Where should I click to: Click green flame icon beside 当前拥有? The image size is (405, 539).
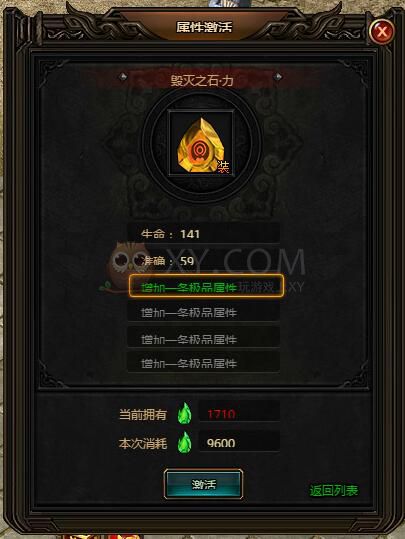(x=185, y=414)
